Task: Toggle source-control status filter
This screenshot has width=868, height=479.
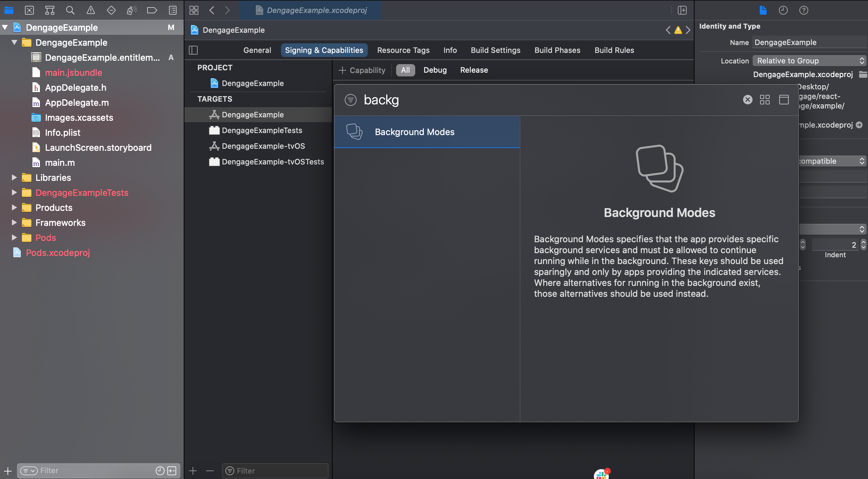Action: click(172, 471)
